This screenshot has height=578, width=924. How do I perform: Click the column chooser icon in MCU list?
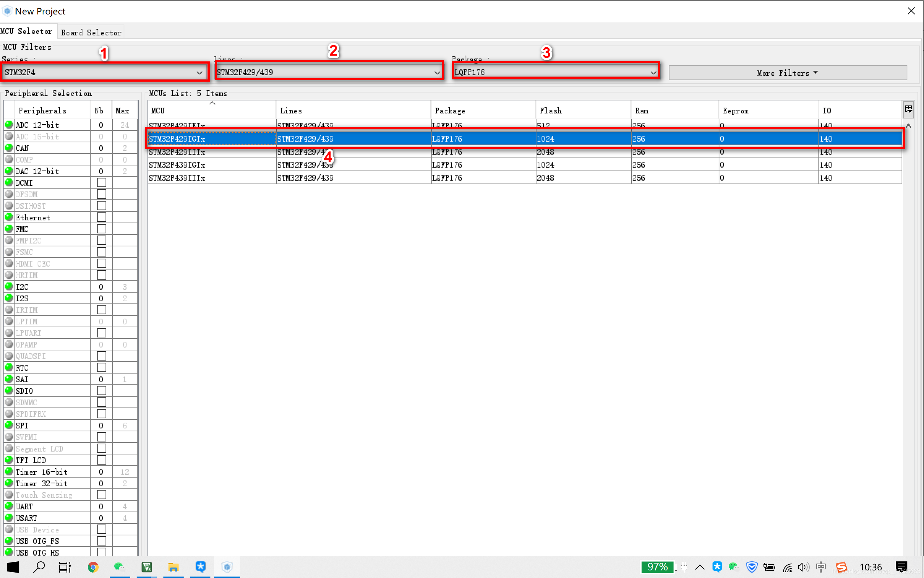click(908, 109)
